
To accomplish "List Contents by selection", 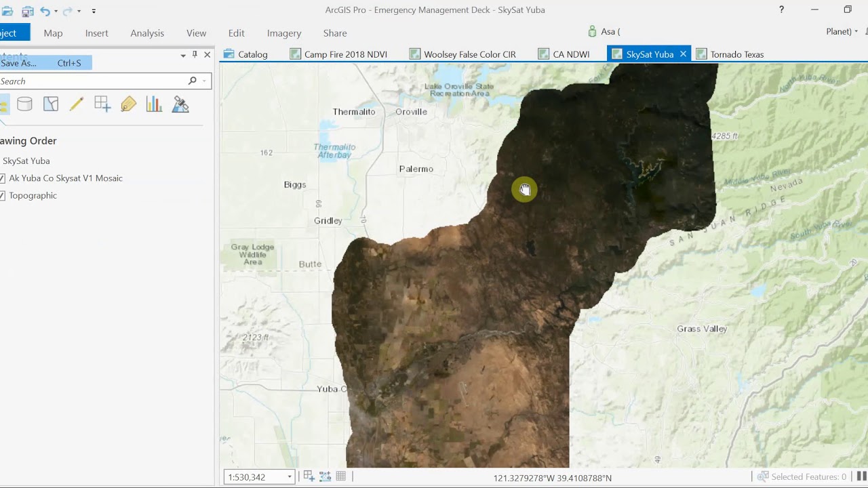I will 51,104.
